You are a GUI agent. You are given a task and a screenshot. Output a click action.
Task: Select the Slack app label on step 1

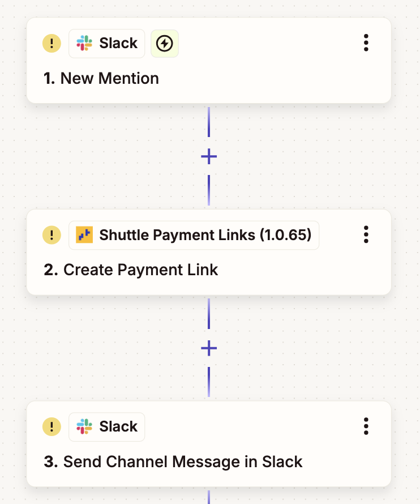pos(119,43)
